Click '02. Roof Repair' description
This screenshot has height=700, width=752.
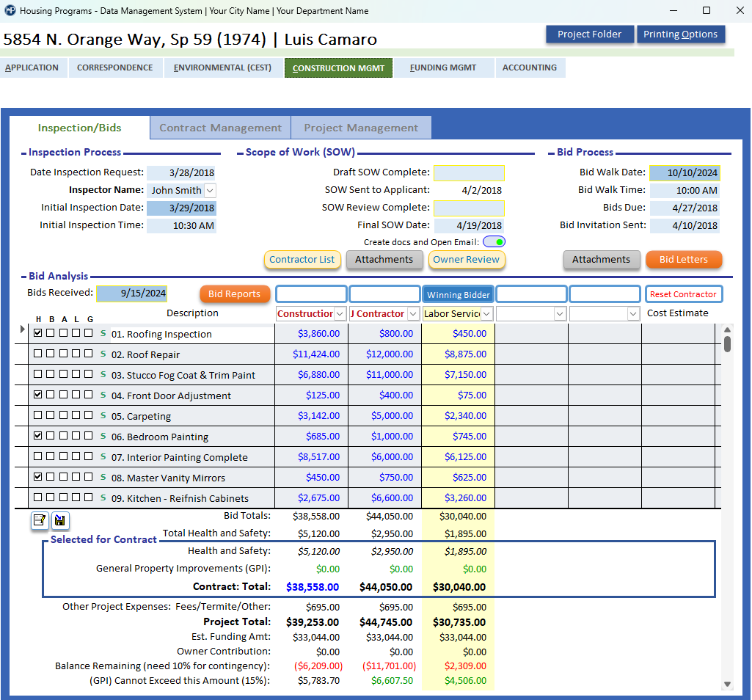click(145, 354)
